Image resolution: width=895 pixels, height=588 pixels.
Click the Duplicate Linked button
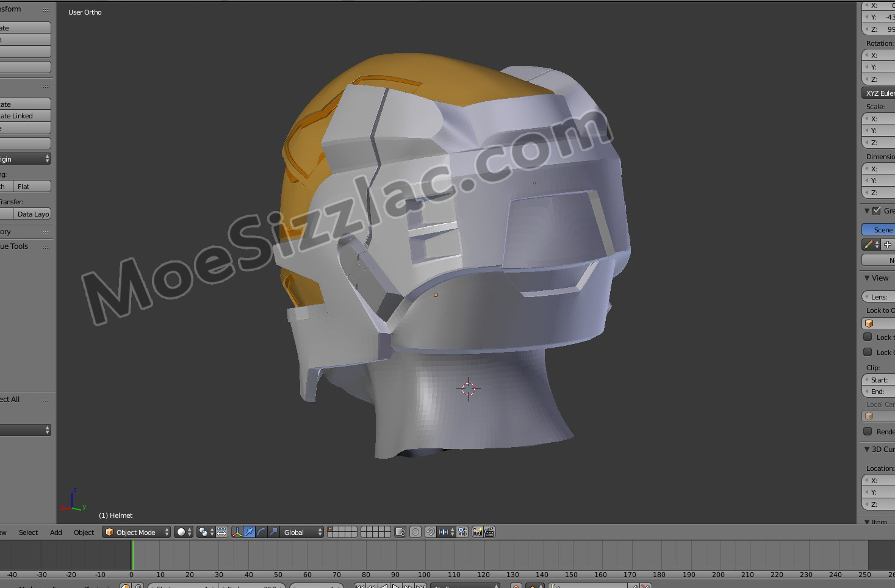point(25,116)
